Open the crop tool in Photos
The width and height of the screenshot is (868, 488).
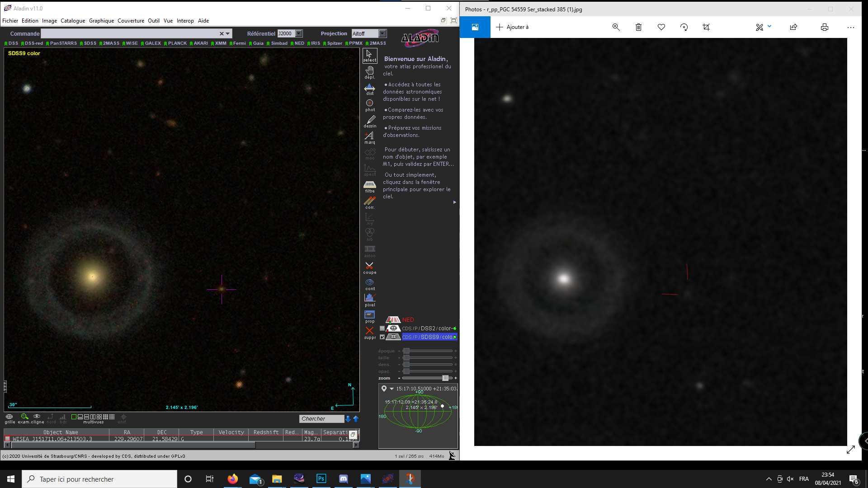coord(706,27)
